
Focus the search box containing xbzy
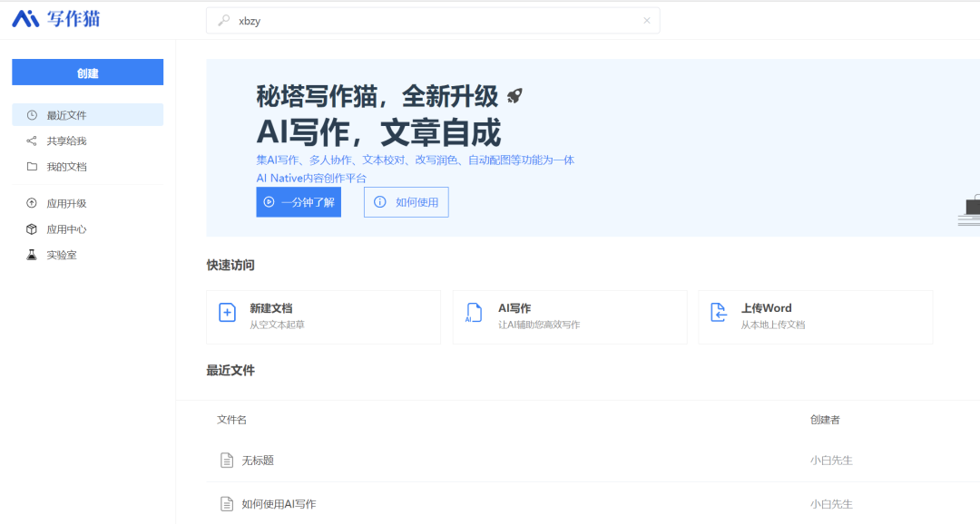coord(433,21)
